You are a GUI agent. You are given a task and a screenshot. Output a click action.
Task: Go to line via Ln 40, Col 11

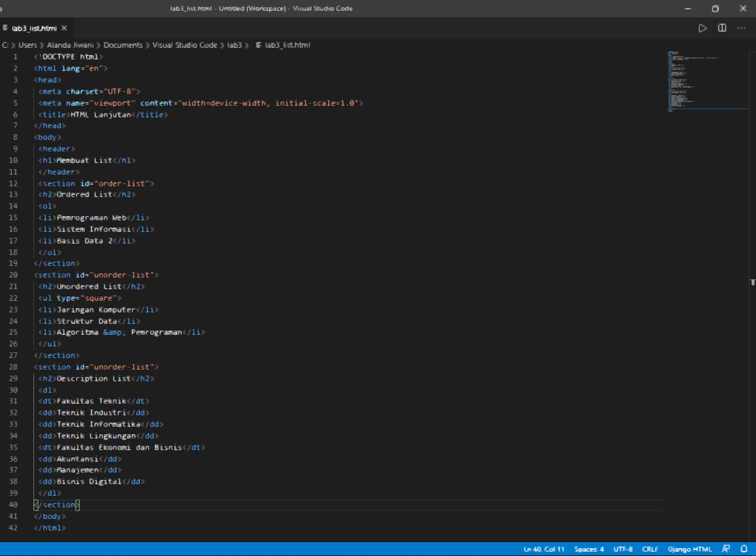pos(544,549)
